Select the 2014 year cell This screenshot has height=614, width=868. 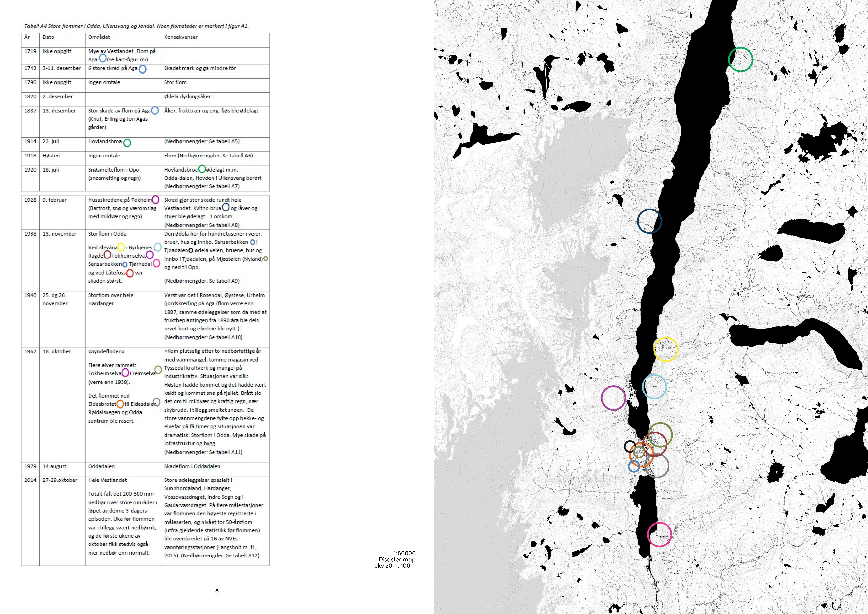click(x=30, y=480)
